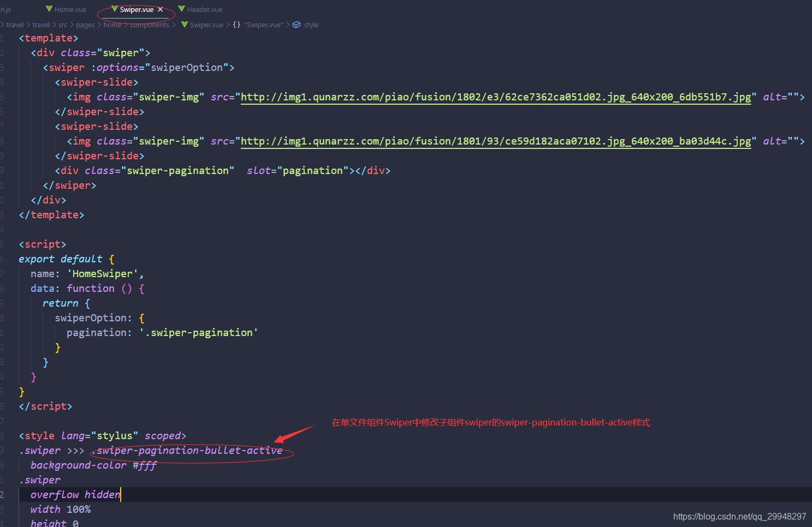Click the {} "Swiper.vue" symbol breadcrumb
The image size is (812, 527).
[x=258, y=25]
